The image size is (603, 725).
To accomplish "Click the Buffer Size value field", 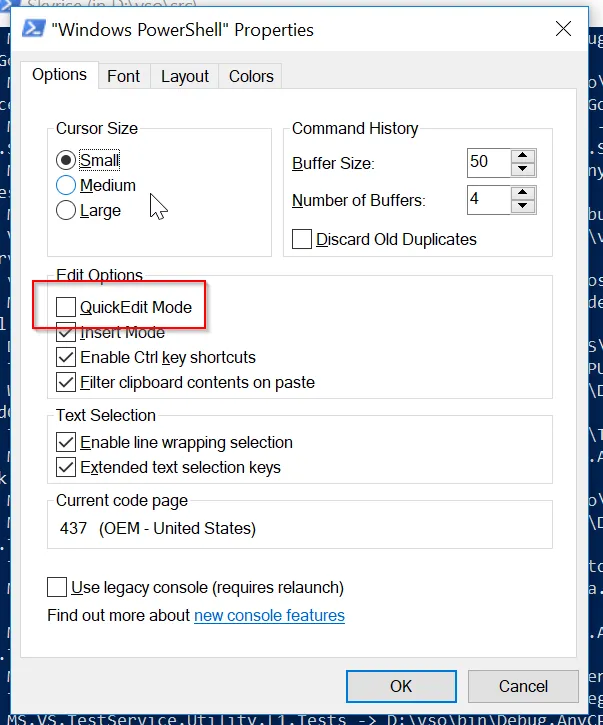I will point(489,163).
